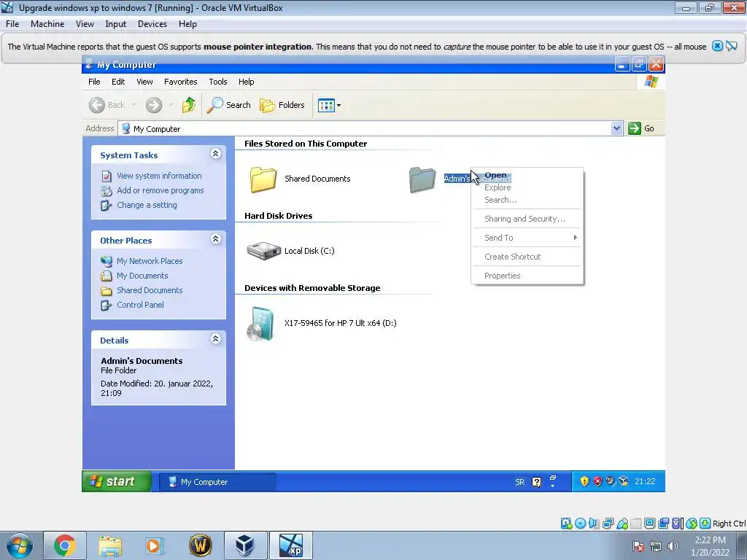The height and width of the screenshot is (560, 747).
Task: Click VirtualBox display status icon
Action: click(649, 524)
